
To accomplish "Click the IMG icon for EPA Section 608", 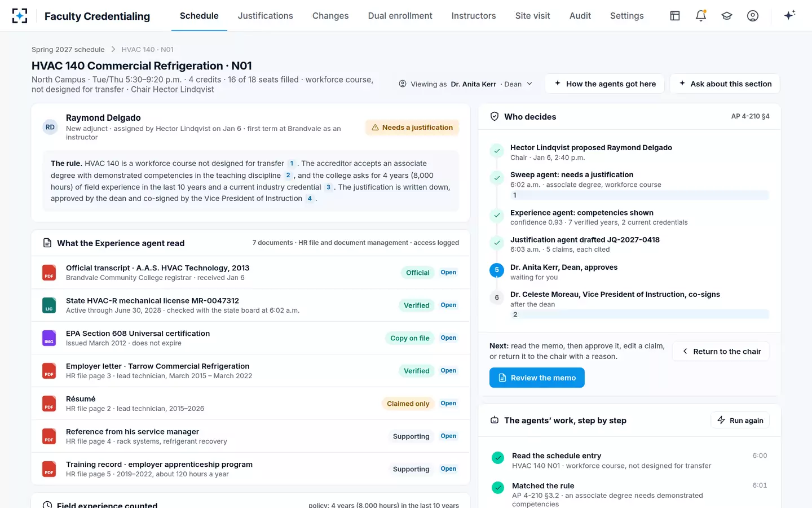I will pos(49,338).
